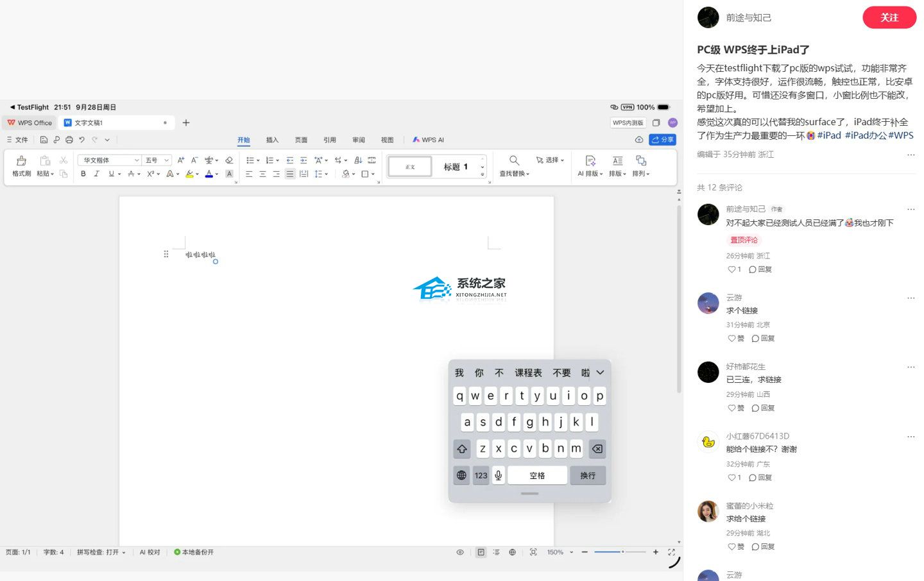Open the File (文件) menu

click(17, 140)
